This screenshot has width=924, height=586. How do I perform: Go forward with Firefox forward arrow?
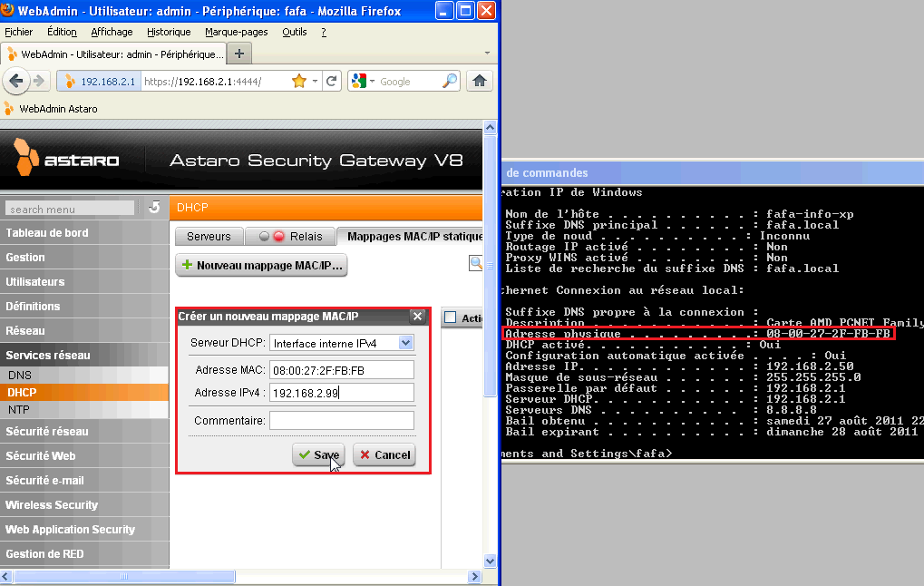(x=39, y=81)
